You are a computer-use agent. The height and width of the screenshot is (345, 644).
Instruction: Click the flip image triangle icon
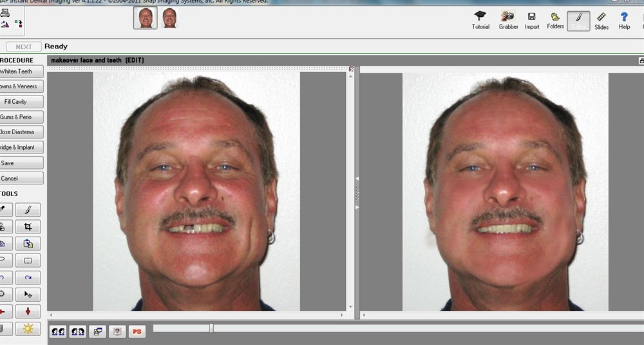pos(5,25)
